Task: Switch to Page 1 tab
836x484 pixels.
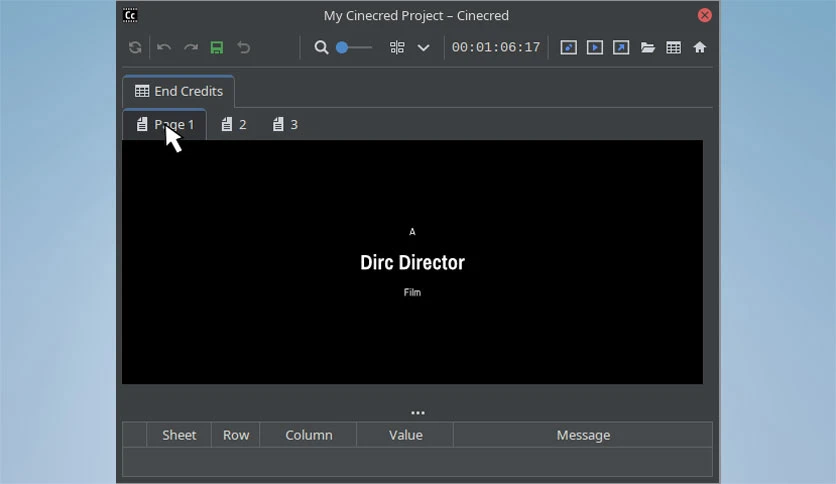Action: pos(165,125)
